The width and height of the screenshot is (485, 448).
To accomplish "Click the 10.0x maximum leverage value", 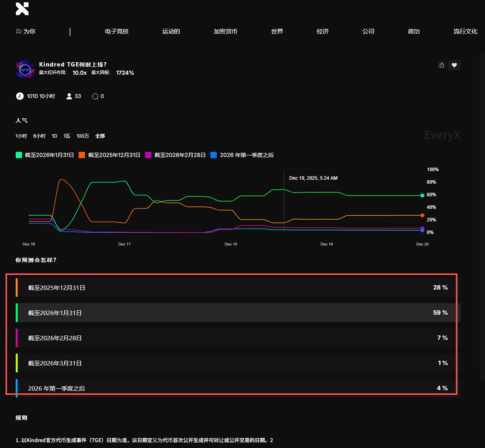I will (80, 73).
